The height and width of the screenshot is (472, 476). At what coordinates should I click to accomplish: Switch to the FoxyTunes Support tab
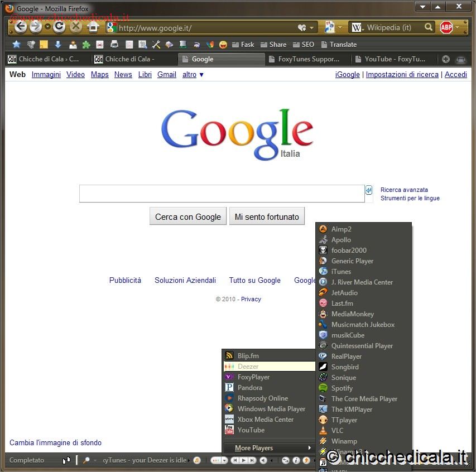[308, 59]
